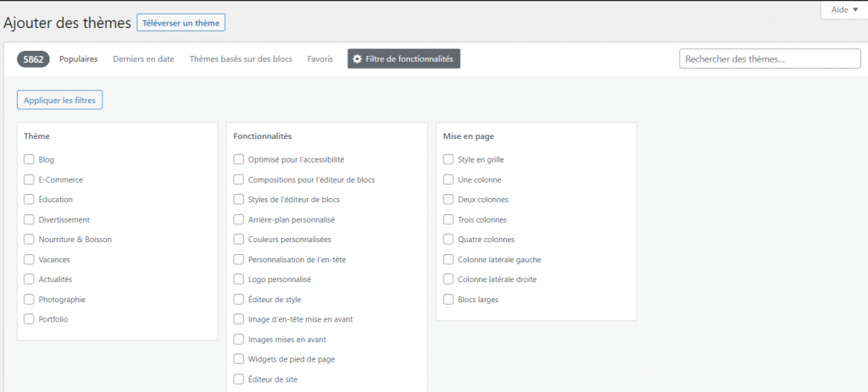Click the Thème column heading
Viewport: 868px width, 392px height.
tap(36, 135)
